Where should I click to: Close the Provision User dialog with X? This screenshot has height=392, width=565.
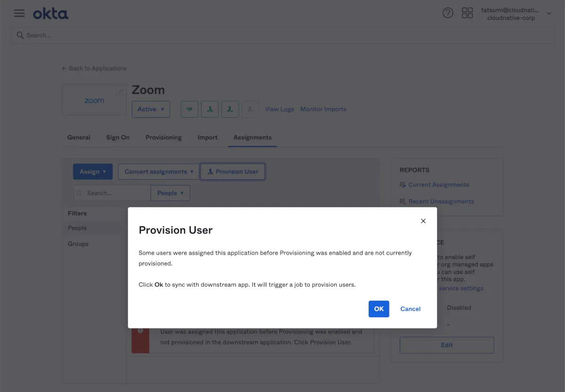[x=423, y=221]
